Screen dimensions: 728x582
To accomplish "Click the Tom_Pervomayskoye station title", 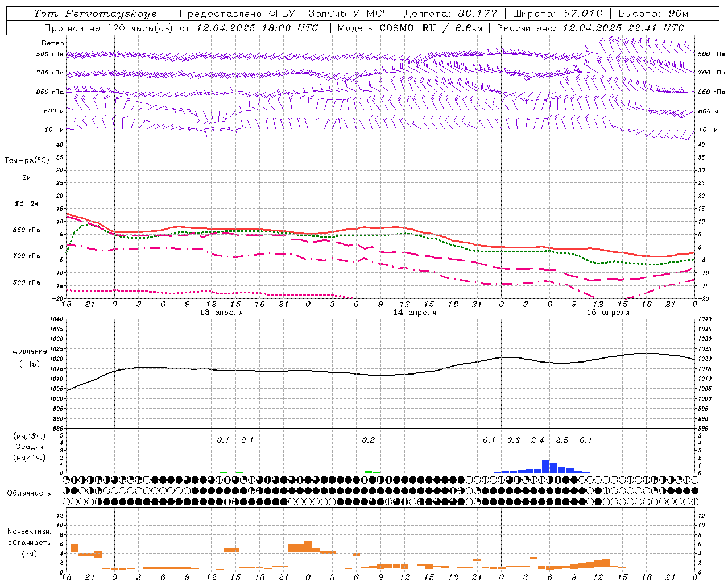I will 95,14.
